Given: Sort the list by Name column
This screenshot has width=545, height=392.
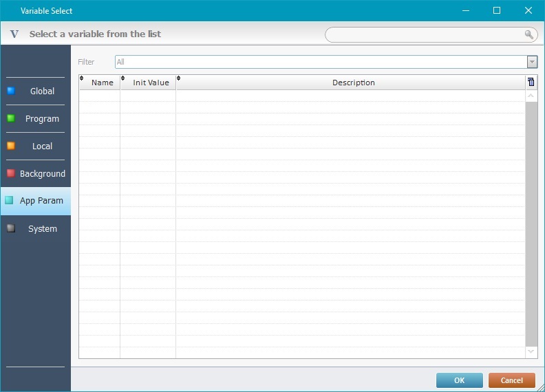Looking at the screenshot, I should tap(102, 83).
